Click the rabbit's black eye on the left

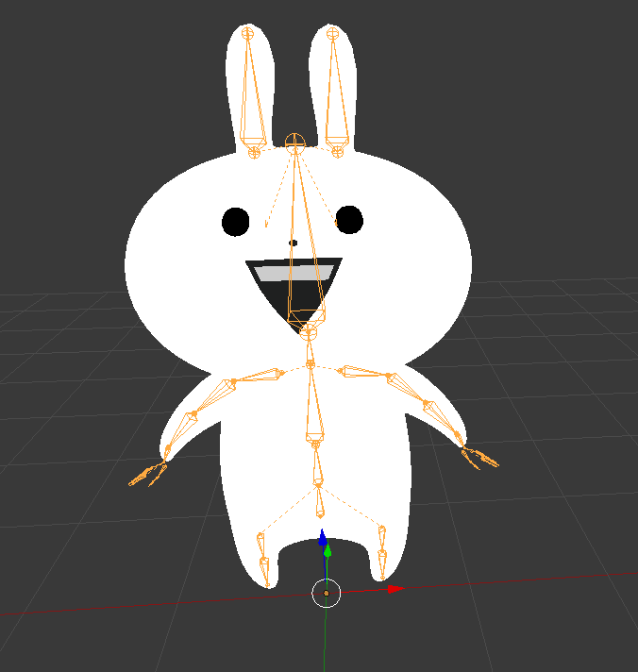click(x=236, y=222)
